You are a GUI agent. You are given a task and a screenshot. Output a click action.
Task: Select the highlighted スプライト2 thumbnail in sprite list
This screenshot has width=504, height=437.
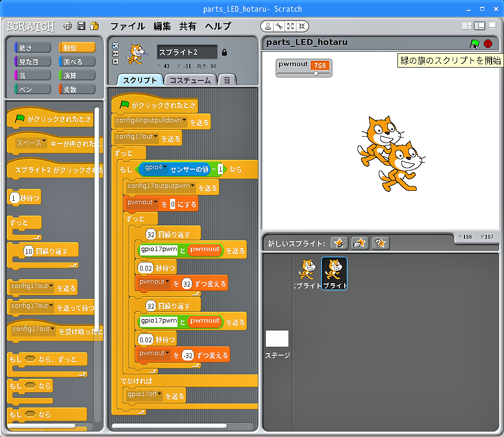(334, 273)
